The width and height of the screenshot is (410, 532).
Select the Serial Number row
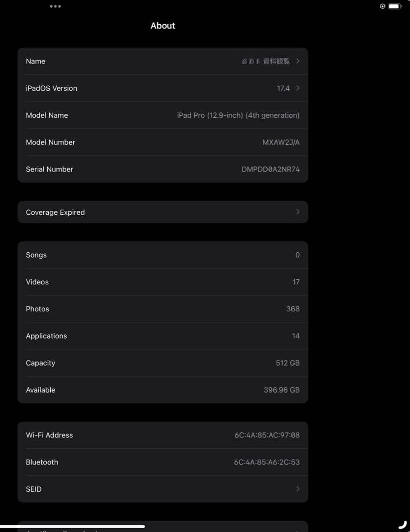162,169
